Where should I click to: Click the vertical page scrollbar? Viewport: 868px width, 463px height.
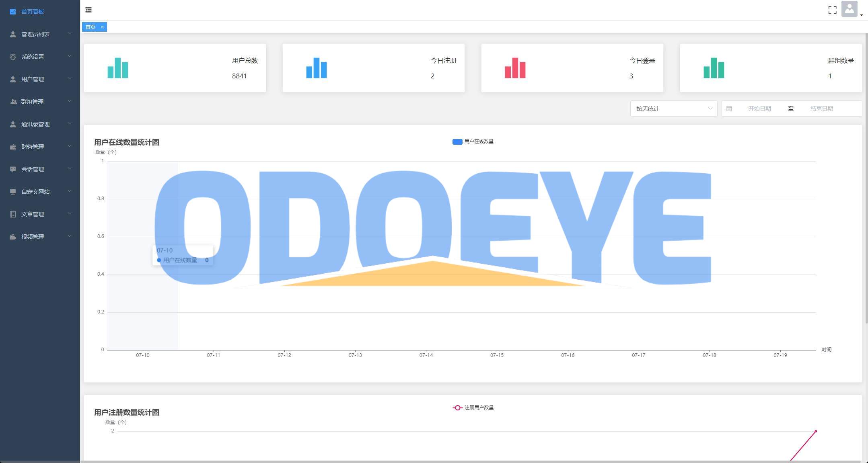tap(866, 178)
